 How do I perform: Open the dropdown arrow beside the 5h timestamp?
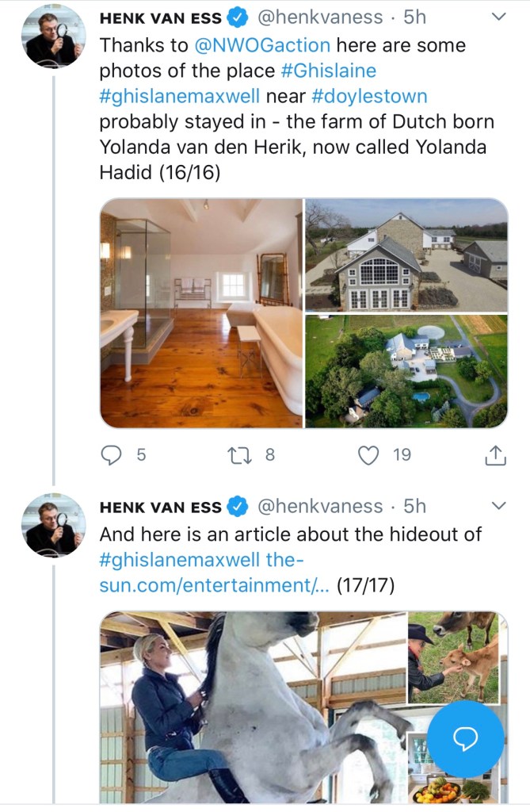499,16
